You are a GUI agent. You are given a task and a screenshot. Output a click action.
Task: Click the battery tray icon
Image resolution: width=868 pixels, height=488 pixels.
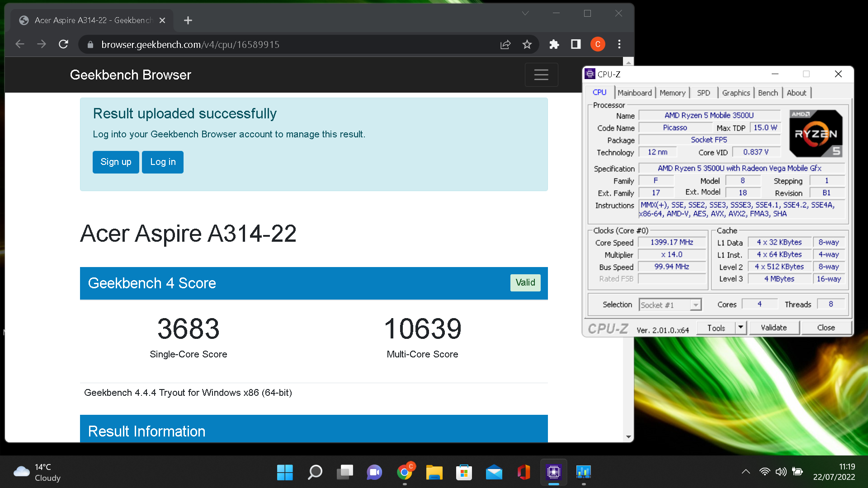797,472
